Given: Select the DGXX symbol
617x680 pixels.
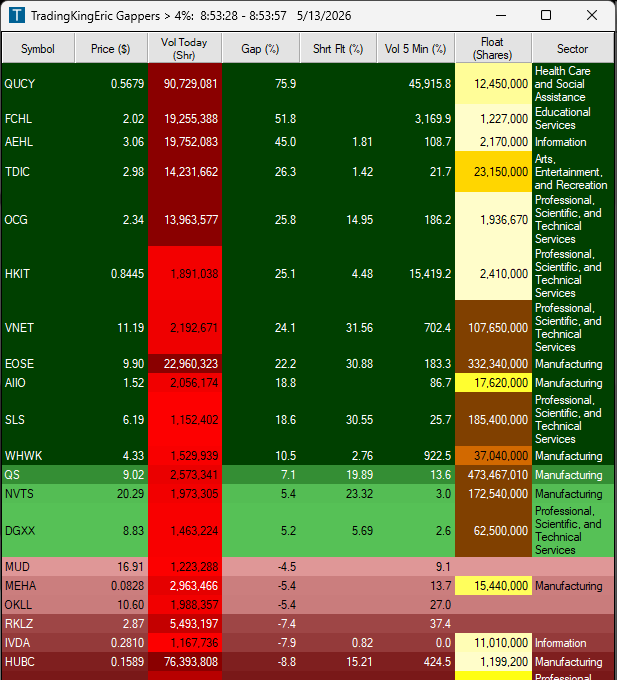Looking at the screenshot, I should pyautogui.click(x=20, y=530).
